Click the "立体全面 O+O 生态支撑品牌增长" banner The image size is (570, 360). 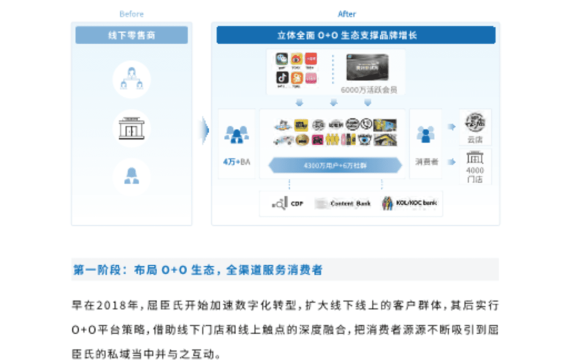pyautogui.click(x=356, y=35)
